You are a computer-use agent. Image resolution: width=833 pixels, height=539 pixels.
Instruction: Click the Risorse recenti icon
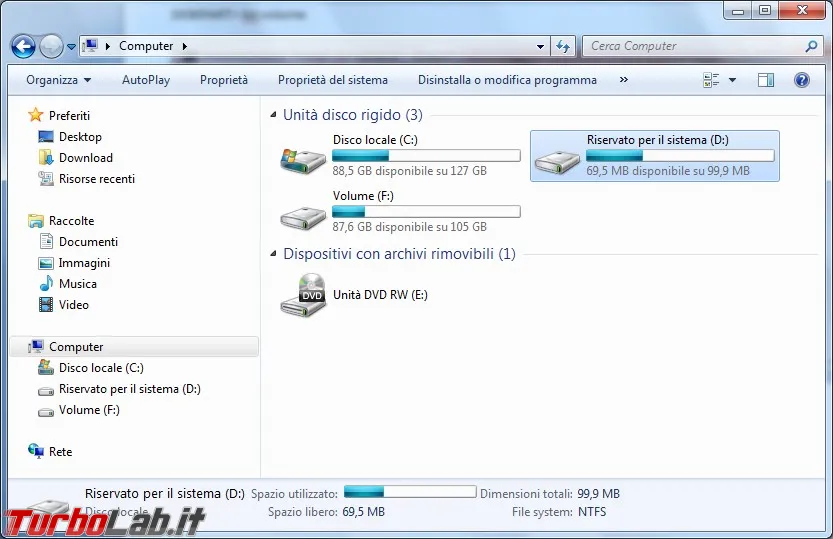pyautogui.click(x=46, y=178)
